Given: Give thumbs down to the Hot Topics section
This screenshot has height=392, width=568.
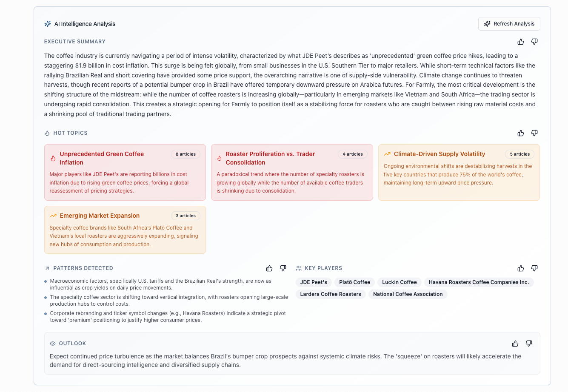Looking at the screenshot, I should point(534,133).
